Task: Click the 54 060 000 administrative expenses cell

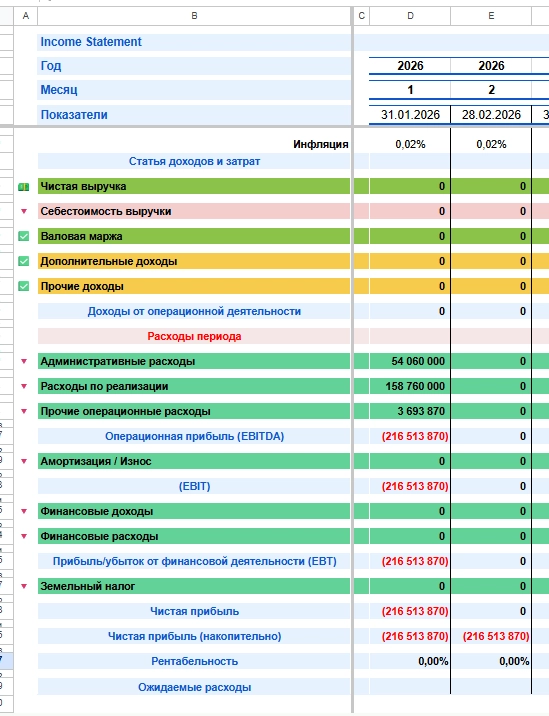Action: pyautogui.click(x=410, y=361)
